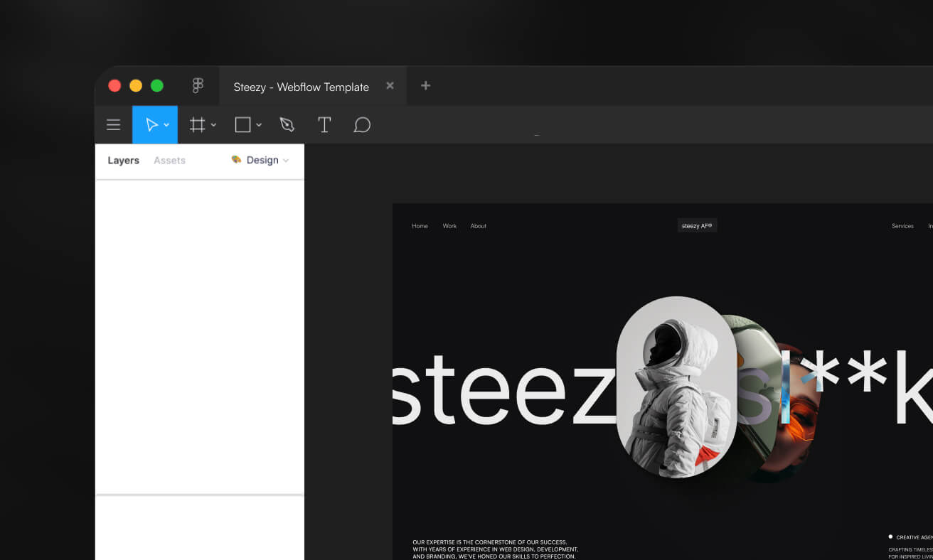Open the hamburger main menu
This screenshot has width=933, height=560.
pos(113,125)
